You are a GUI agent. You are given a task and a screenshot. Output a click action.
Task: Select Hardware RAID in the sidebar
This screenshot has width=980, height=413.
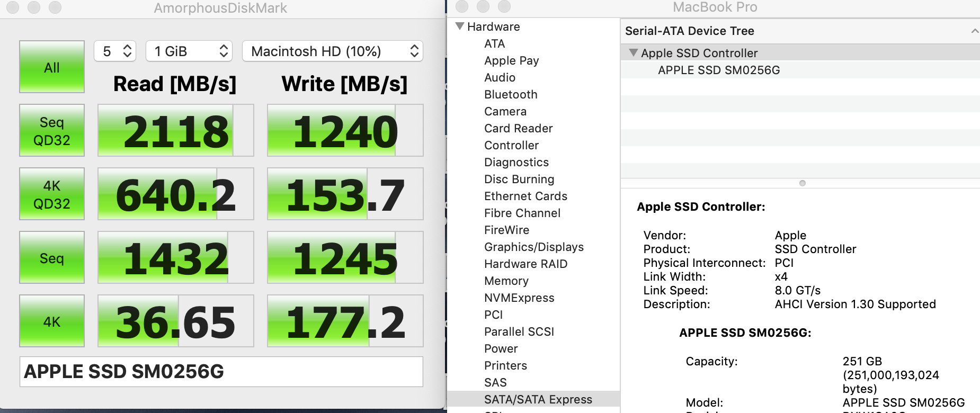tap(526, 264)
